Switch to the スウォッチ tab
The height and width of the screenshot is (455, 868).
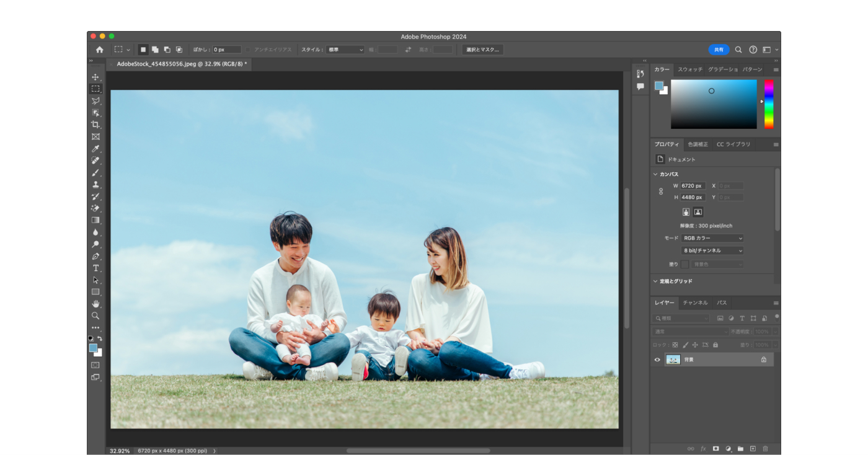tap(689, 69)
